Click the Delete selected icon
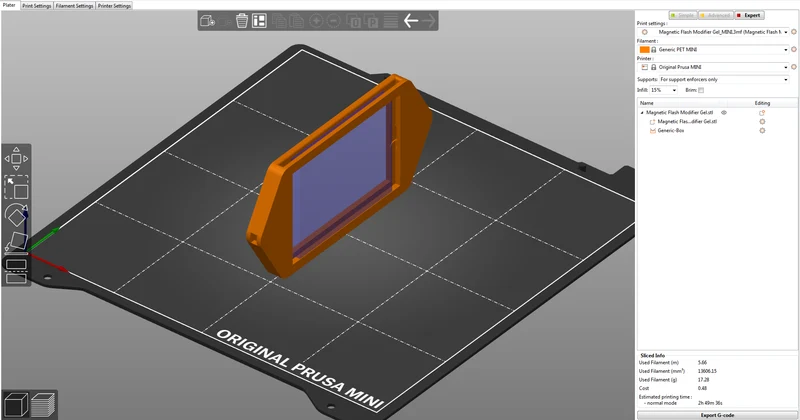The height and width of the screenshot is (420, 800). point(224,21)
